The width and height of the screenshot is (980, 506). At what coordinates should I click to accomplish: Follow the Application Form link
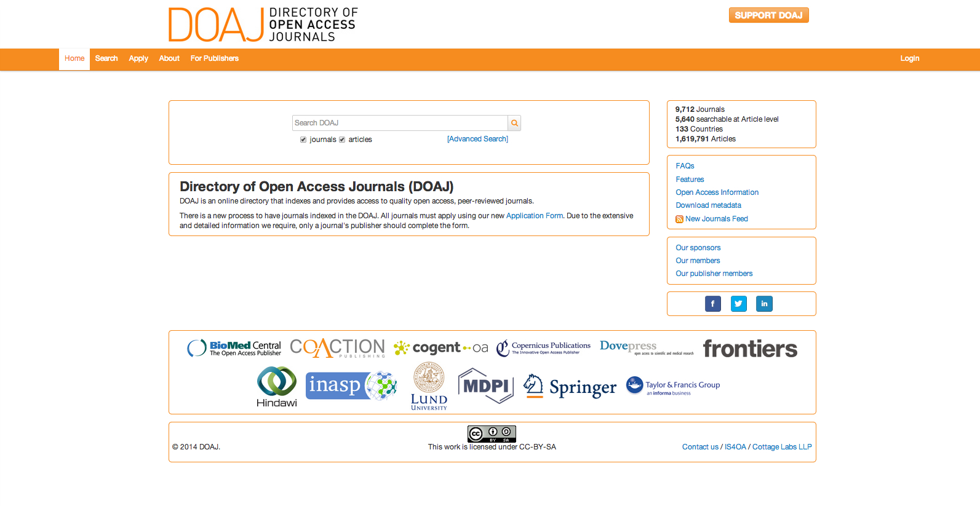click(535, 216)
